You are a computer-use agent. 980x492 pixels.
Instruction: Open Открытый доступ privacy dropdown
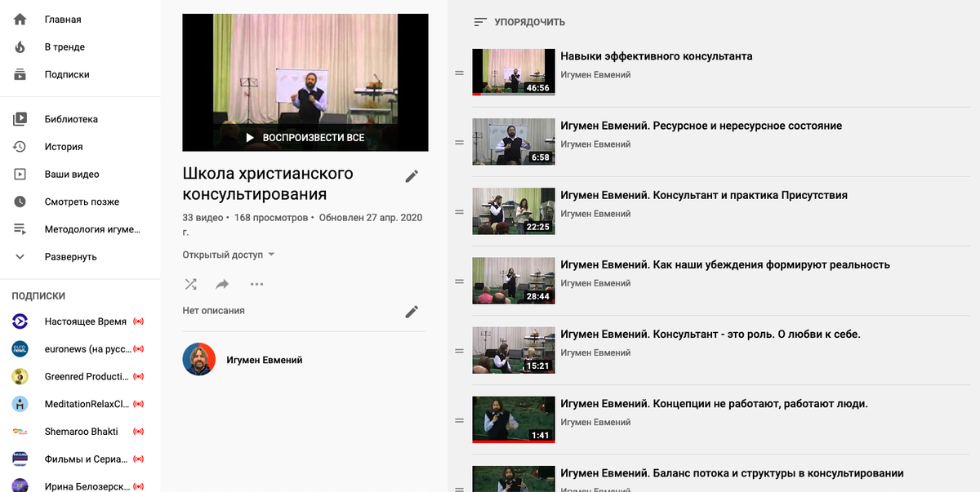pyautogui.click(x=229, y=255)
